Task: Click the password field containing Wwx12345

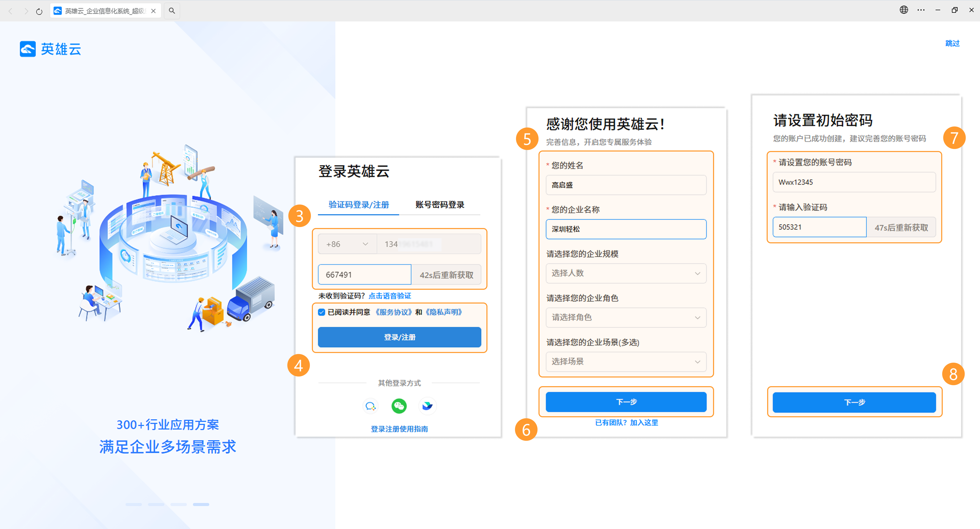Action: coord(854,182)
